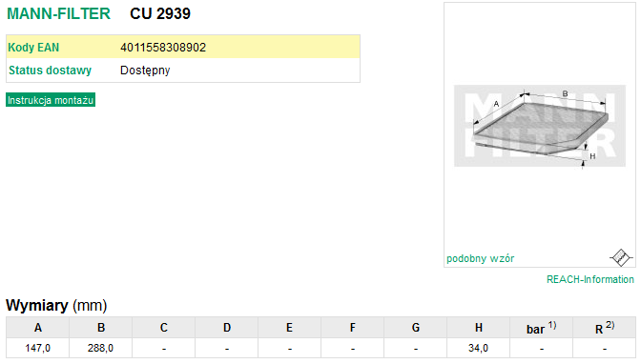Click column header B in dimensions table
Viewport: 641px width, 364px height.
[101, 328]
